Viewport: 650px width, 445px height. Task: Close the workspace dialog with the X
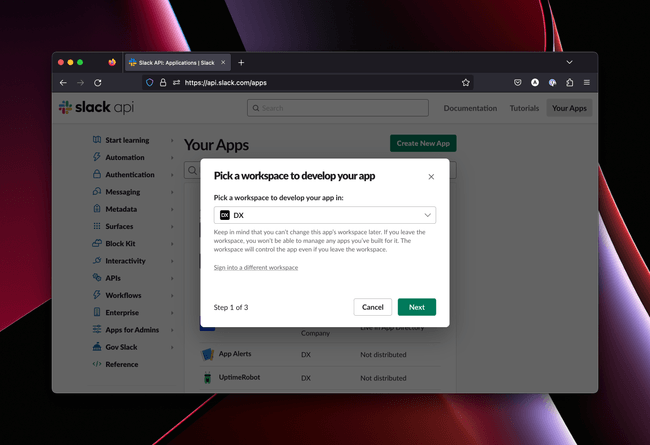[x=431, y=177]
